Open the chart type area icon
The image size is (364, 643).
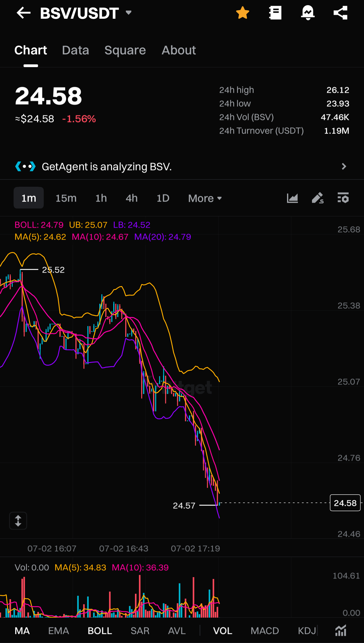(292, 198)
